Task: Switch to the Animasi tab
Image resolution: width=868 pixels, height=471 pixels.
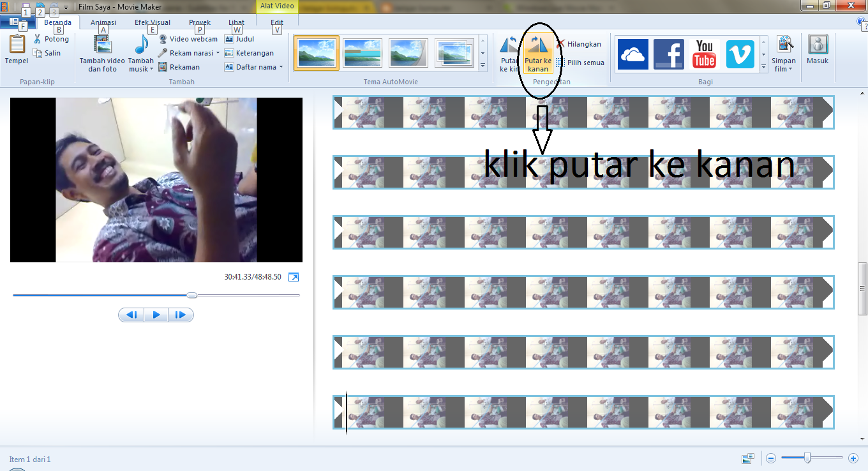Action: (102, 22)
